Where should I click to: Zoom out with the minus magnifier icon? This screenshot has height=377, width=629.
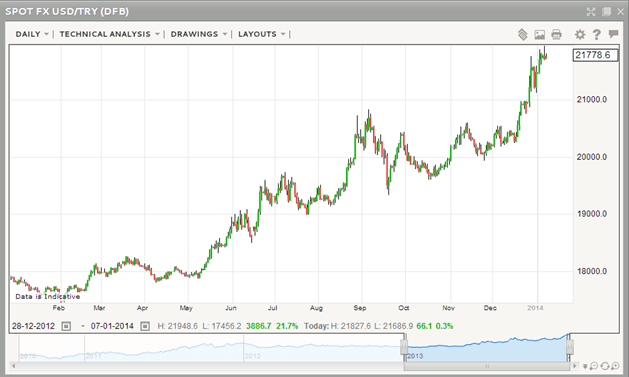[594, 366]
